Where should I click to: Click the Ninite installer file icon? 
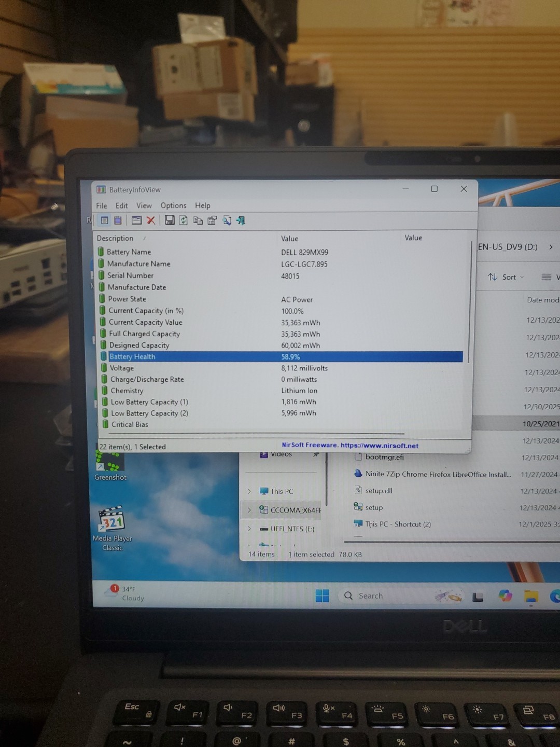pyautogui.click(x=358, y=473)
